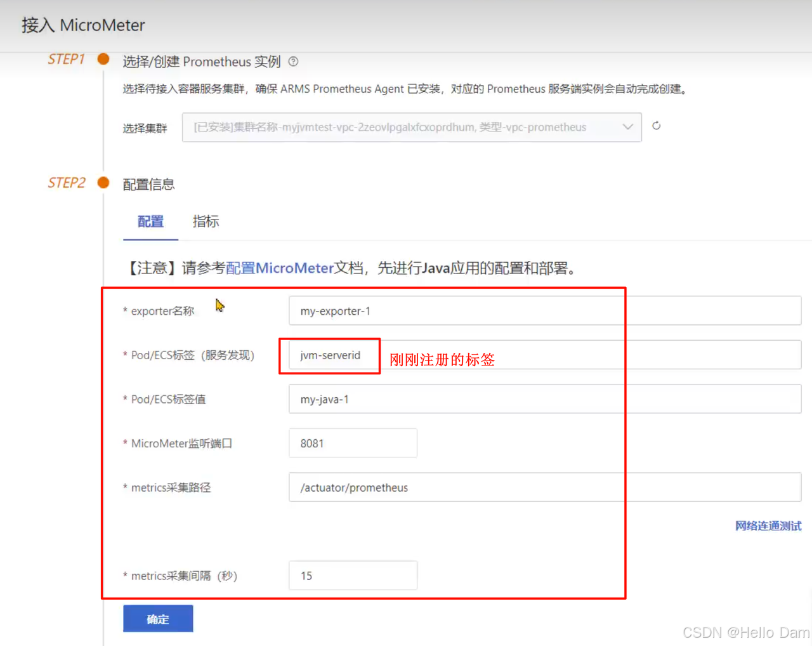This screenshot has height=646, width=812.
Task: Expand cluster dropdown via the chevron arrow
Action: pos(627,127)
